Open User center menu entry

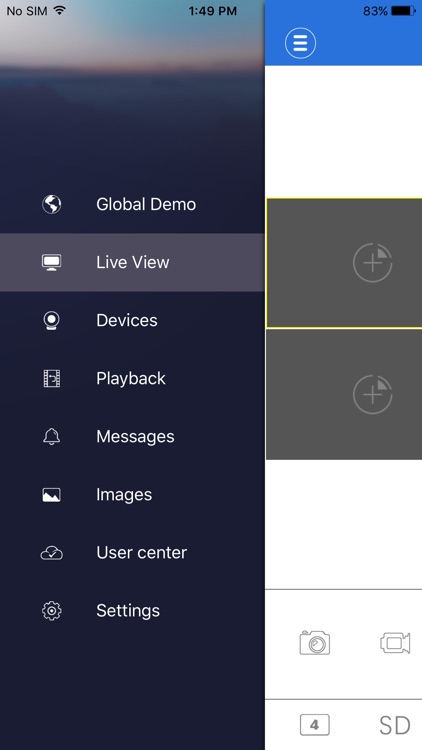coord(132,553)
